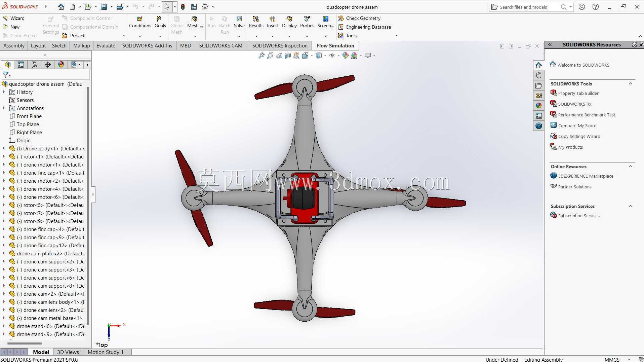Expand History node in tree
644x362 pixels.
pos(4,92)
